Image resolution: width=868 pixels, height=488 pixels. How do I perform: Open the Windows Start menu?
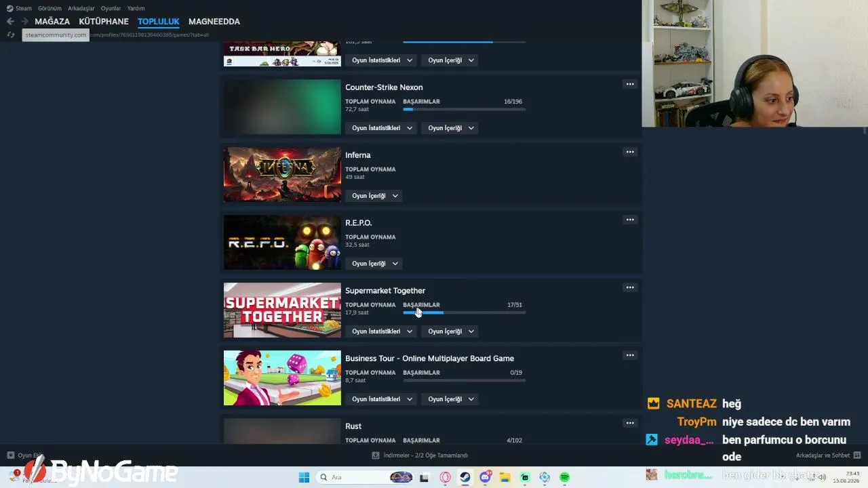[304, 477]
